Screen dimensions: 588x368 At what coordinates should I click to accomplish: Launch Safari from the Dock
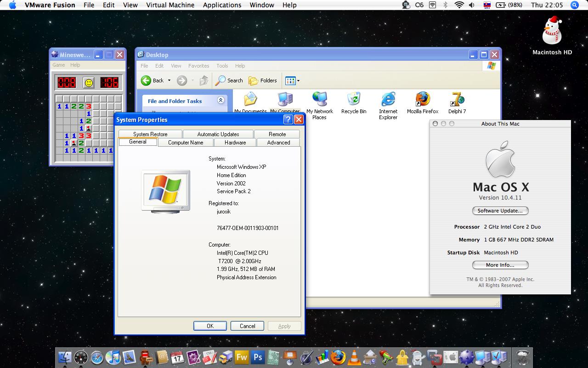pos(97,357)
